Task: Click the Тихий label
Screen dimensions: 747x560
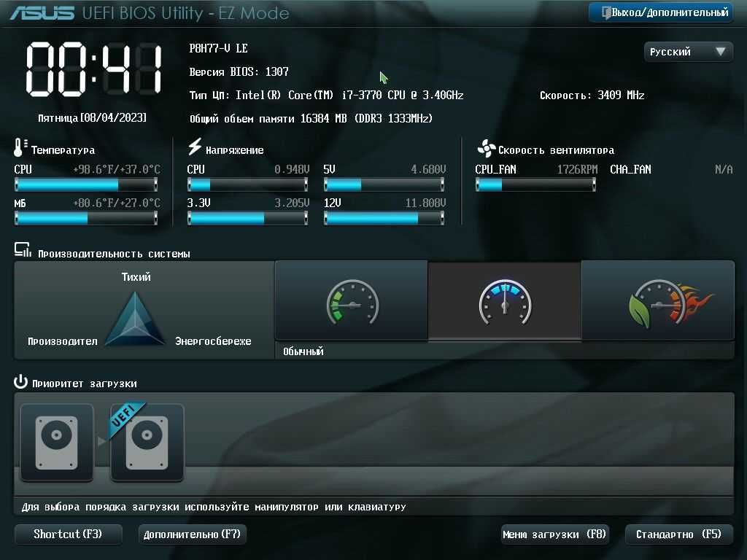Action: point(136,276)
